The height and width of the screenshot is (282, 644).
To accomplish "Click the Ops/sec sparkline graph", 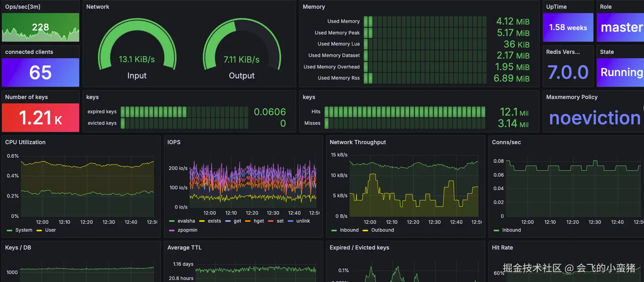I will [x=40, y=35].
